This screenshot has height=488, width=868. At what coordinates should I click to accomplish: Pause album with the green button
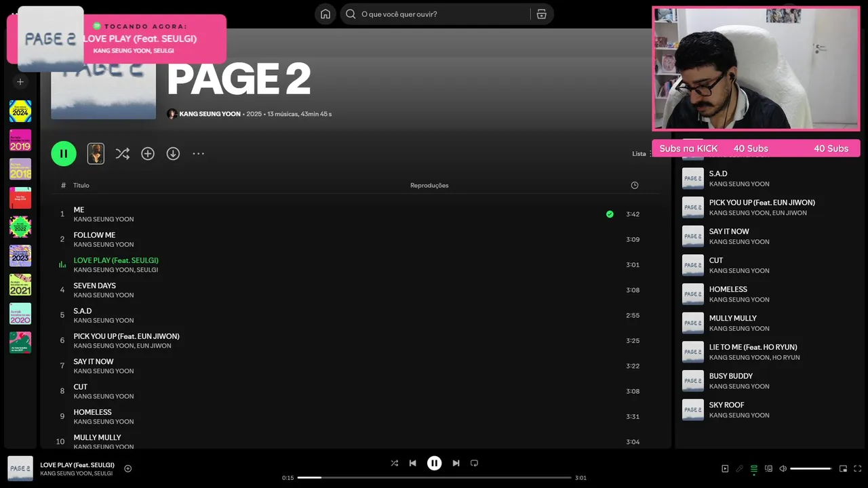[64, 154]
